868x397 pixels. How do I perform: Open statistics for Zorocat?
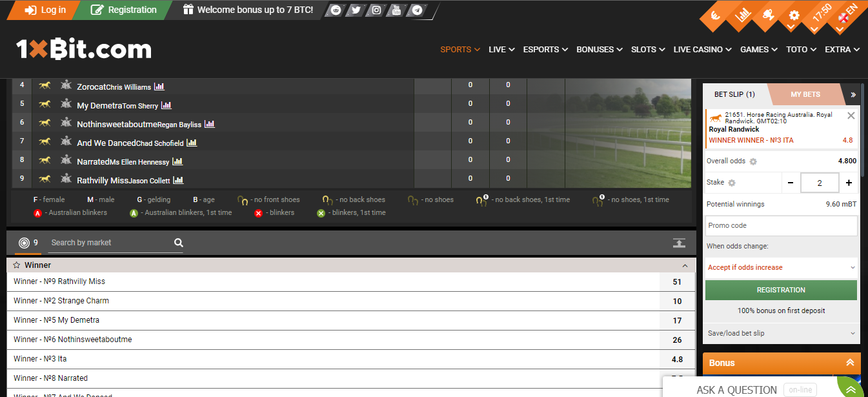pos(159,87)
